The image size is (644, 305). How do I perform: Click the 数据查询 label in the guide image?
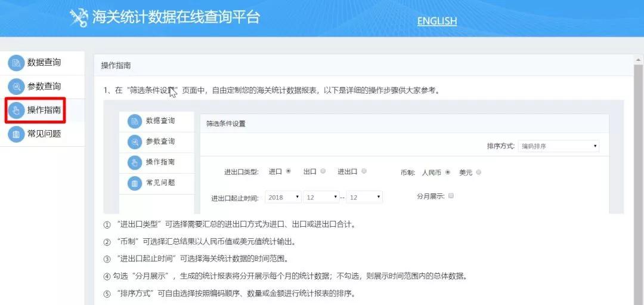[x=160, y=121]
